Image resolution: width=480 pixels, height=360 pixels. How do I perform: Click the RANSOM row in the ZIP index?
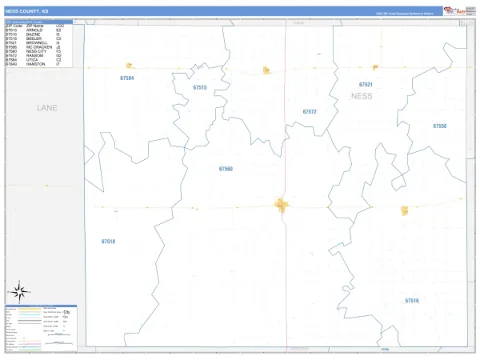point(34,56)
